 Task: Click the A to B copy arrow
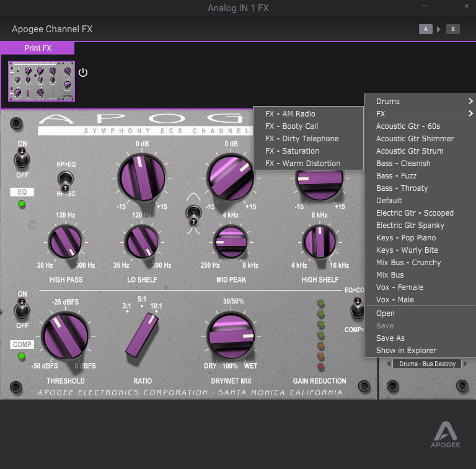[439, 29]
